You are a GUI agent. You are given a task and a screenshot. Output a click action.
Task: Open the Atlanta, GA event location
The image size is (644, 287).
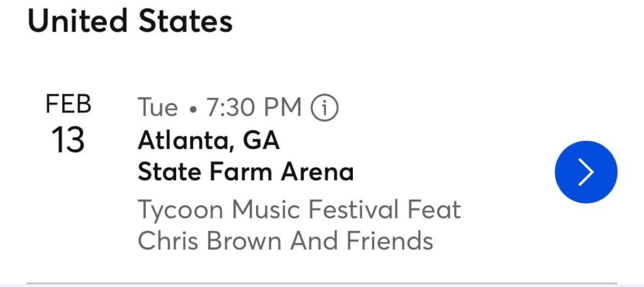tap(208, 141)
